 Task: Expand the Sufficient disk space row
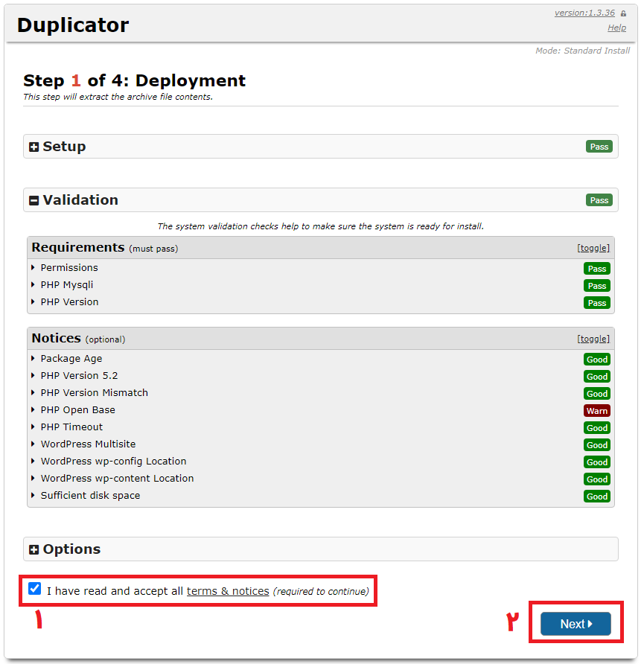[x=90, y=496]
